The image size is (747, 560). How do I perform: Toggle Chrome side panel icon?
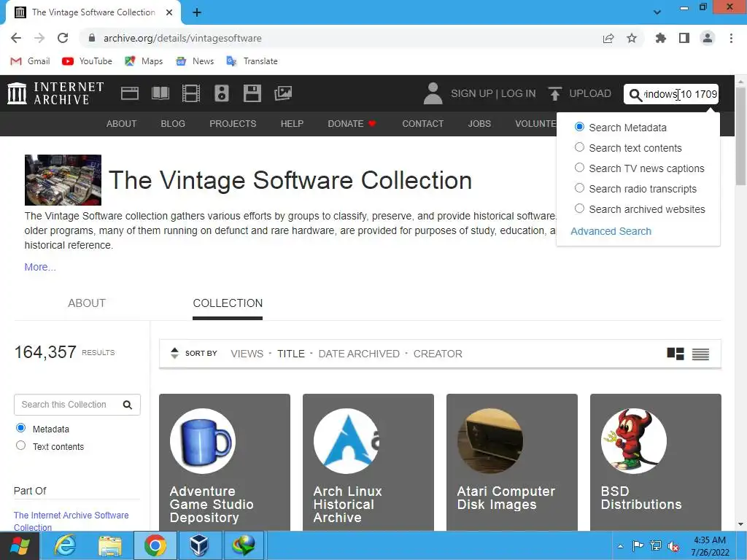[x=684, y=38]
